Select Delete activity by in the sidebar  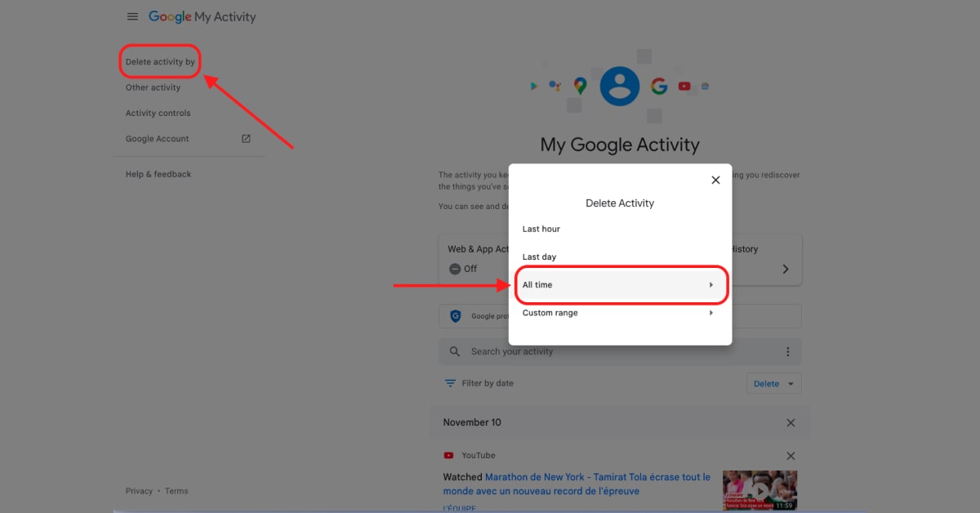coord(160,61)
